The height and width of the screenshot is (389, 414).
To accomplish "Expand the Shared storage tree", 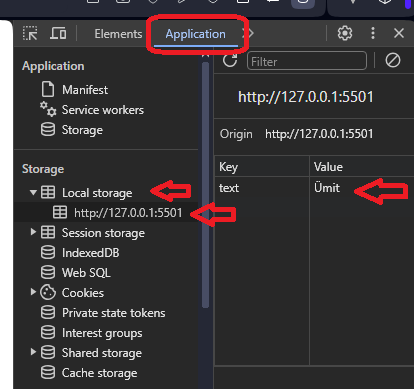I will tap(33, 352).
